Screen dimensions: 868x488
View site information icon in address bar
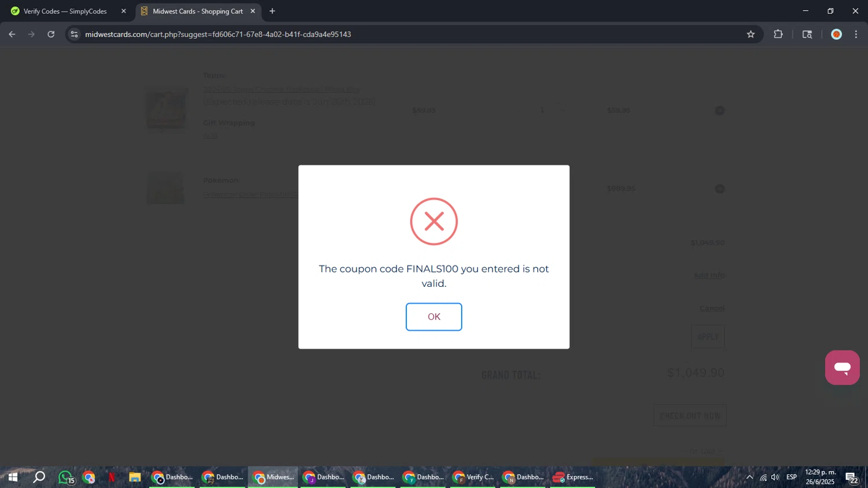[x=74, y=34]
